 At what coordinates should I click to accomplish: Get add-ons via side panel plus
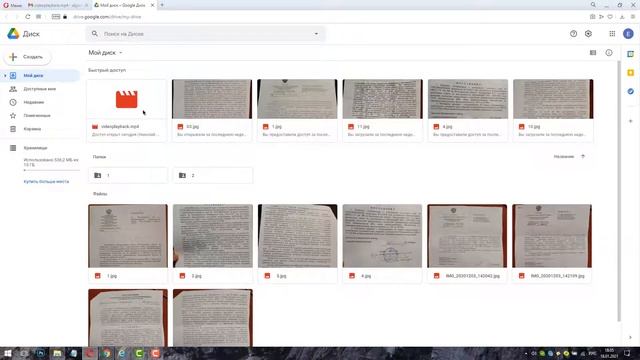(631, 121)
